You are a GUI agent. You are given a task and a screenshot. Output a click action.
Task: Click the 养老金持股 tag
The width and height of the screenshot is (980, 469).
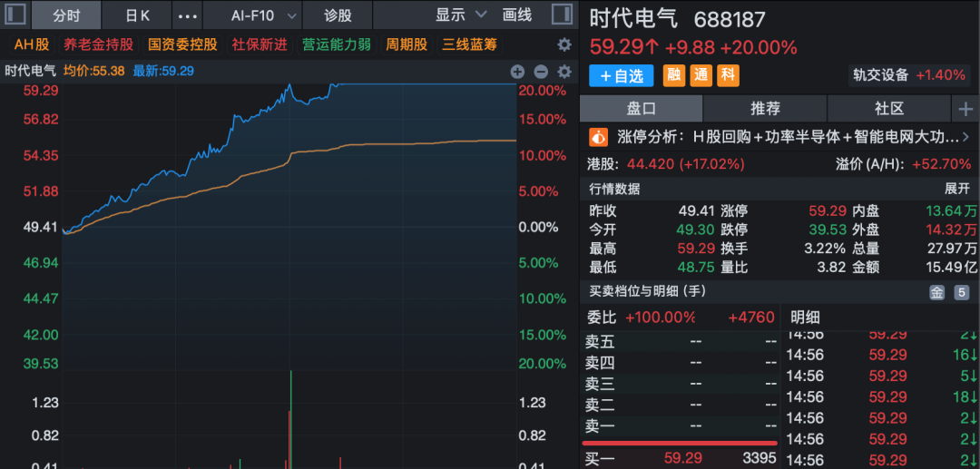98,45
